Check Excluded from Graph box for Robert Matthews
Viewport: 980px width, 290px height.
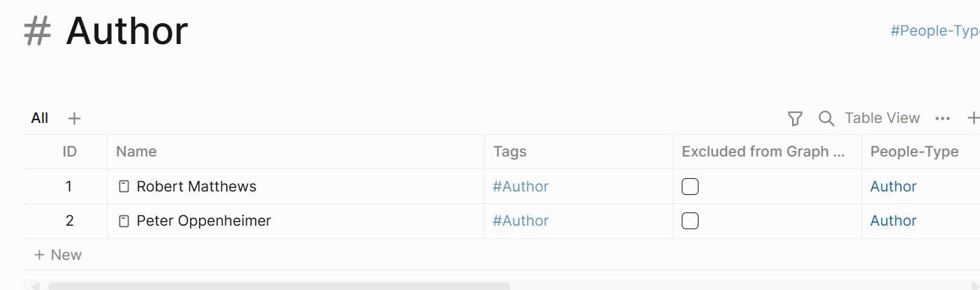[690, 187]
